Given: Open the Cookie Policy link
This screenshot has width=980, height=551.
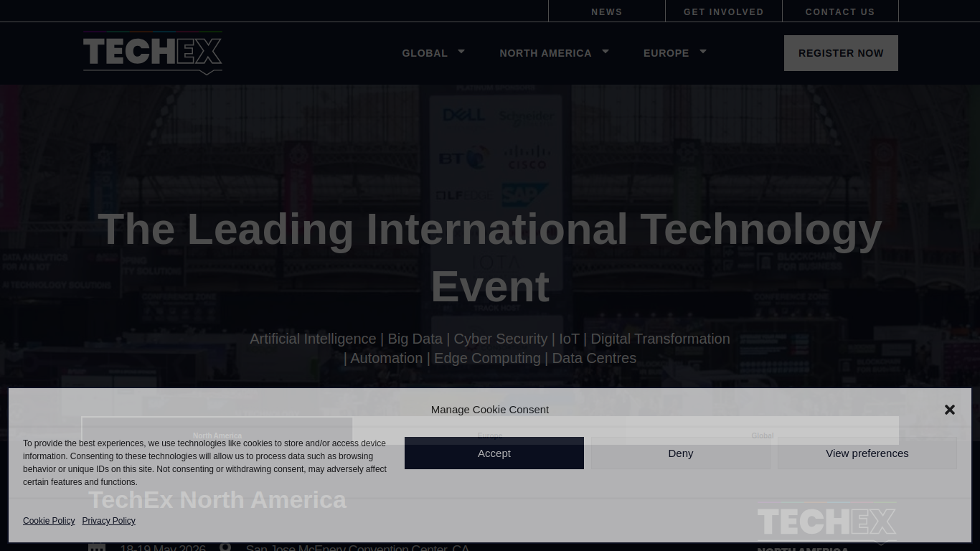Looking at the screenshot, I should click(x=49, y=521).
